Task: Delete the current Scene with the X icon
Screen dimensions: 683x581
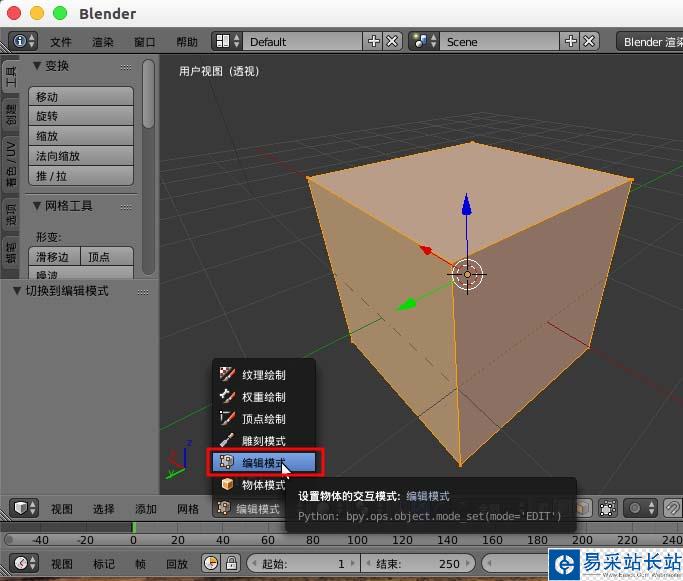Action: [589, 41]
